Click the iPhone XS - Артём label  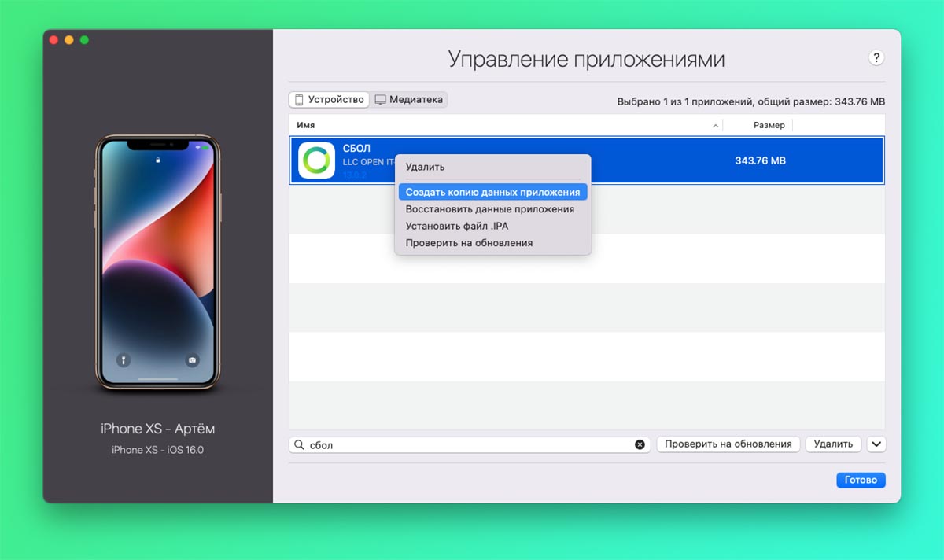click(x=157, y=429)
